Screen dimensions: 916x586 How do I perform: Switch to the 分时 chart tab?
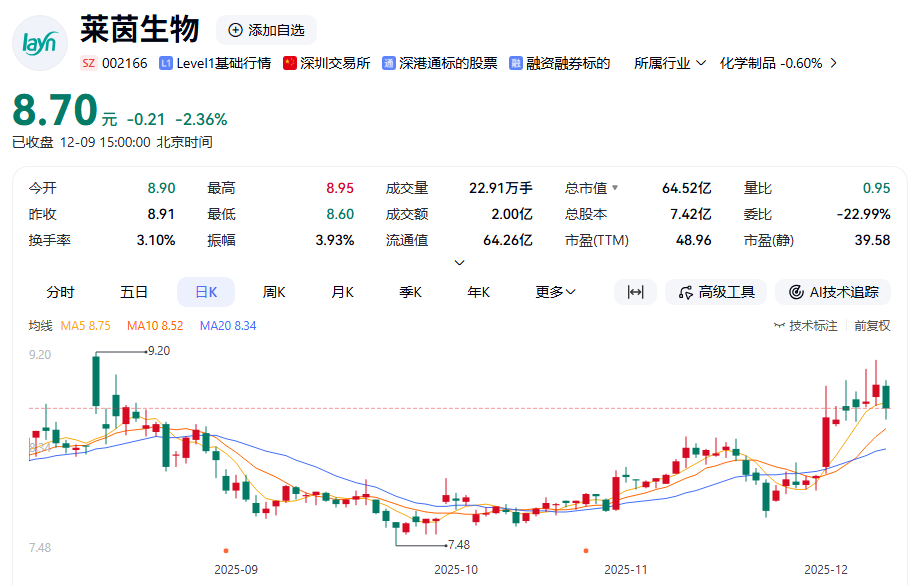coord(60,292)
